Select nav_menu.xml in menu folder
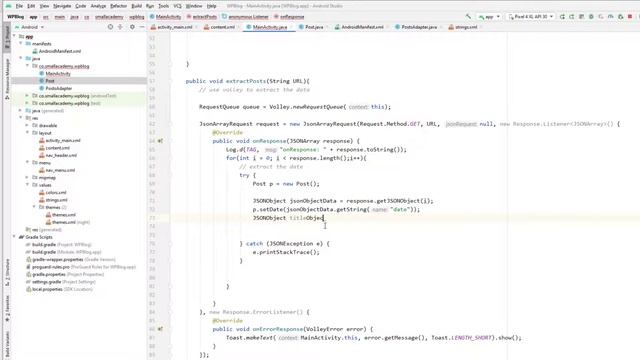Image resolution: width=640 pixels, height=360 pixels. click(60, 170)
